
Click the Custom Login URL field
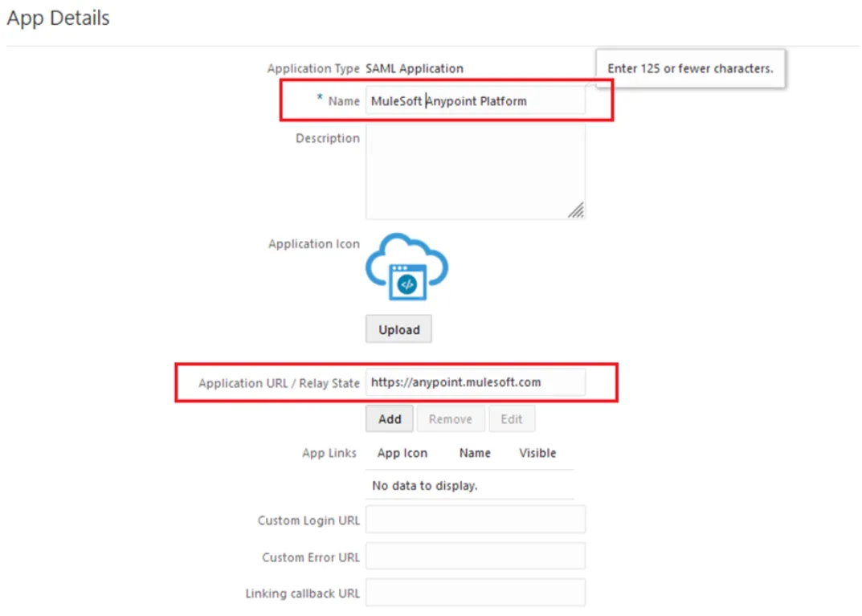[x=476, y=520]
